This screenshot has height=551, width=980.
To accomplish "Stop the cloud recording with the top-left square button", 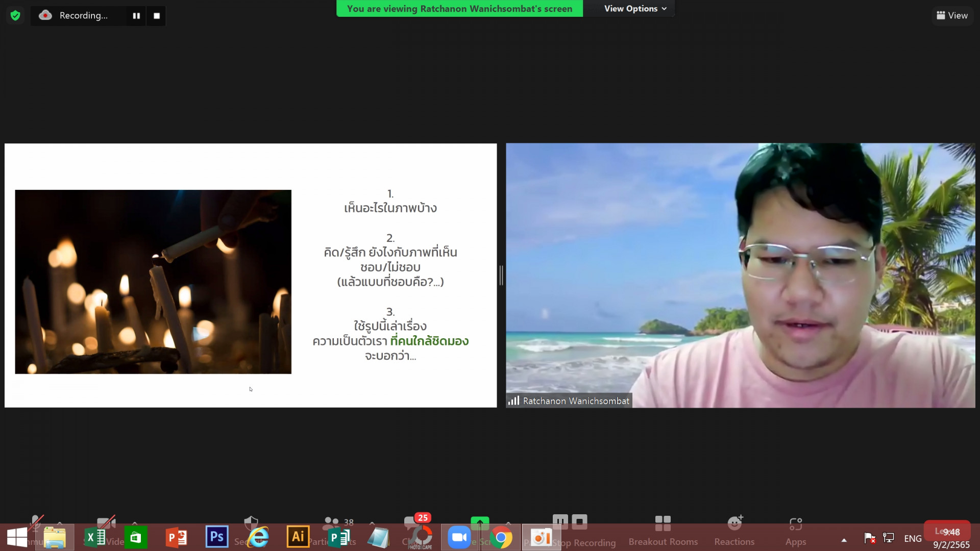I will 157,16.
